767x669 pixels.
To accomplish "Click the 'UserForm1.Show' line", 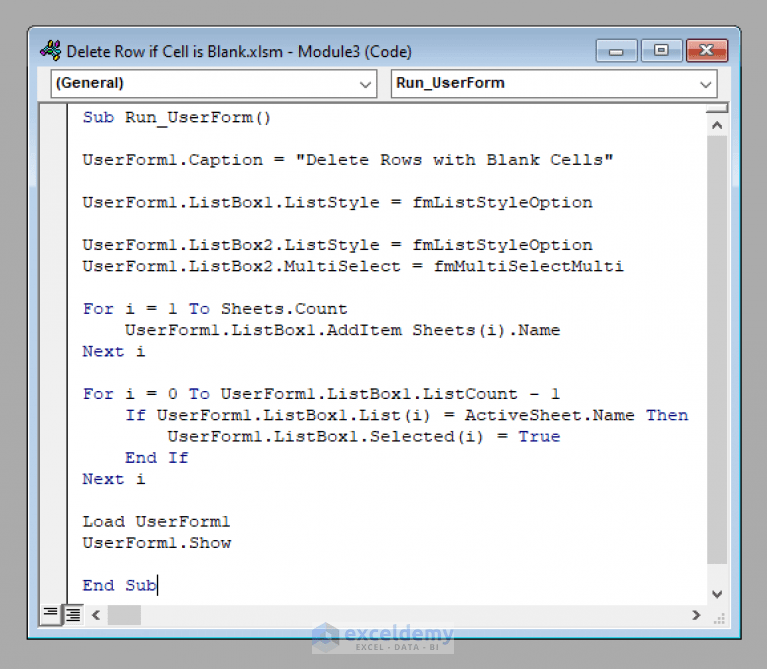I will [x=157, y=543].
